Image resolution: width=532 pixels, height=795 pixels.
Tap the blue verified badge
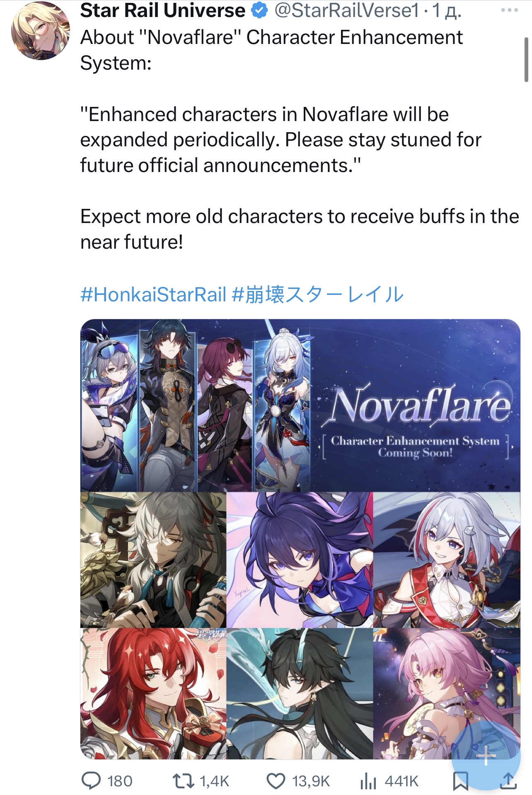click(x=260, y=10)
